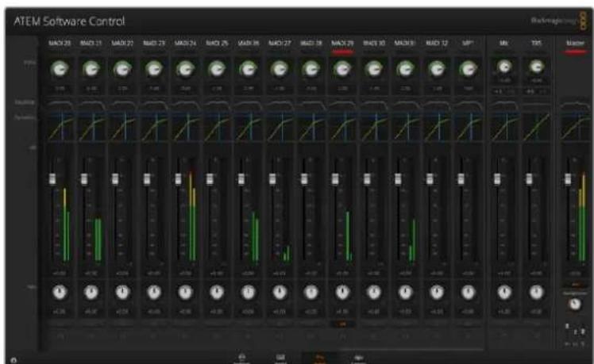Open MADI 32 dynamics graph
594x364 pixels.
point(437,128)
